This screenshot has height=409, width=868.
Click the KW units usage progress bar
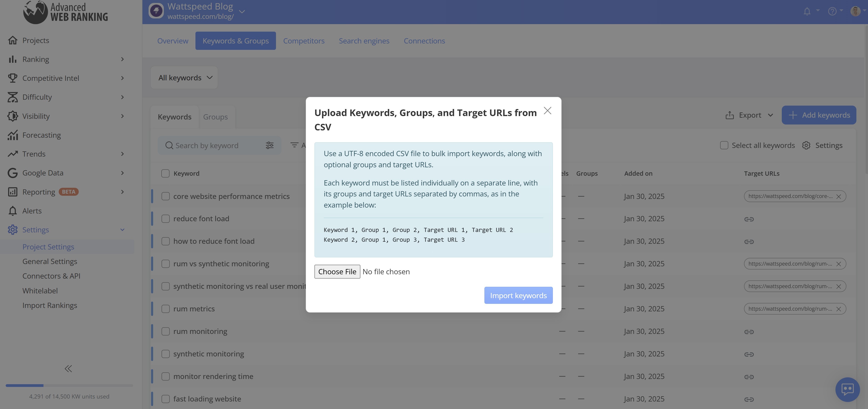(69, 385)
